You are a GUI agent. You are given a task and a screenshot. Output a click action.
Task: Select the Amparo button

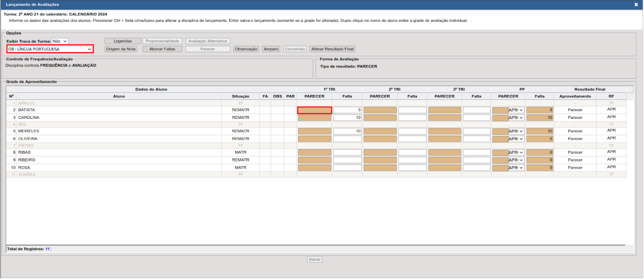click(271, 49)
